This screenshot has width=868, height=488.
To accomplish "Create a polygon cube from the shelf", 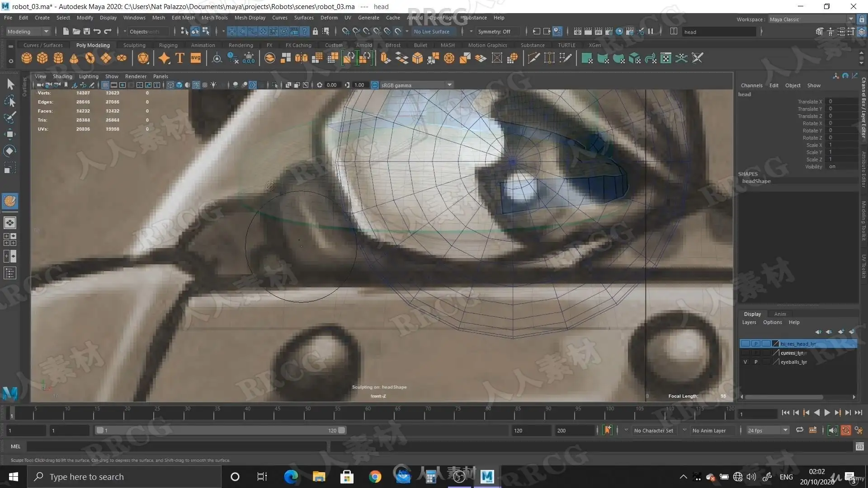I will pos(42,58).
